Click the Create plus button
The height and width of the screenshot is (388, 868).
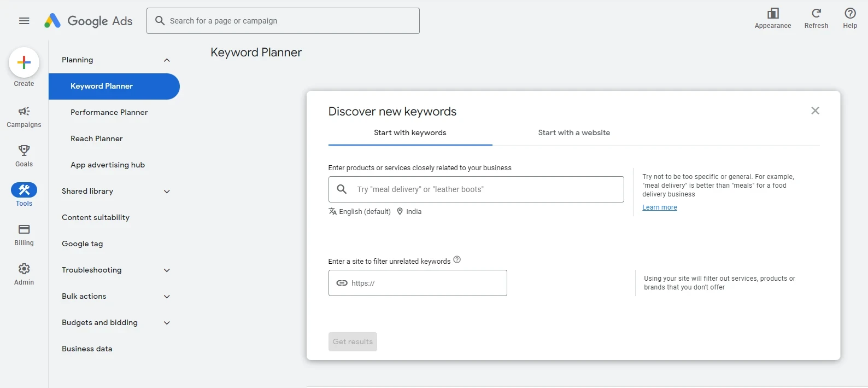(24, 63)
